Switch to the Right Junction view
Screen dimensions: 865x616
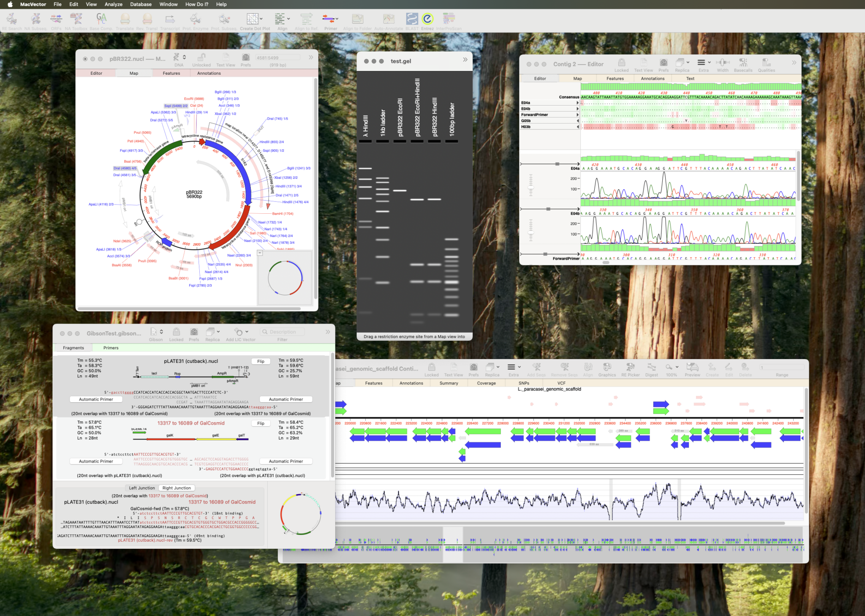point(177,488)
